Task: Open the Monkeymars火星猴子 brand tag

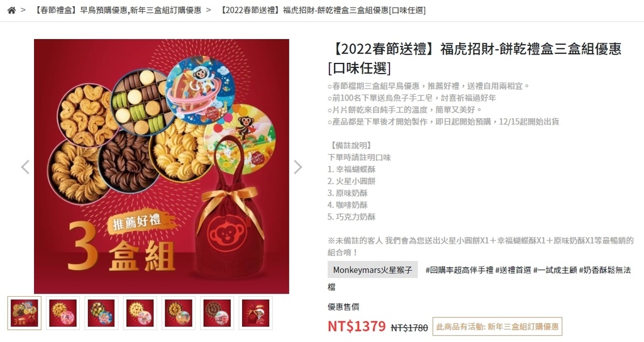Action: tap(372, 270)
